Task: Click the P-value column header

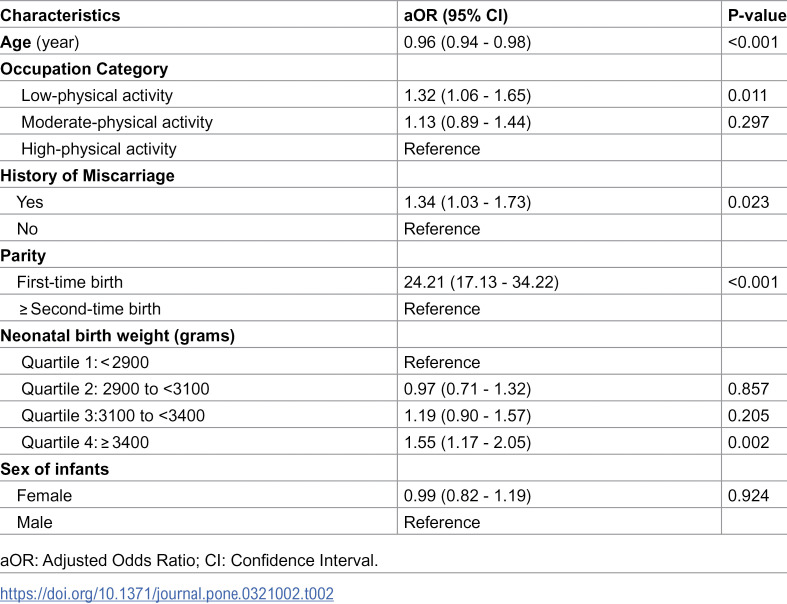Action: tap(757, 15)
